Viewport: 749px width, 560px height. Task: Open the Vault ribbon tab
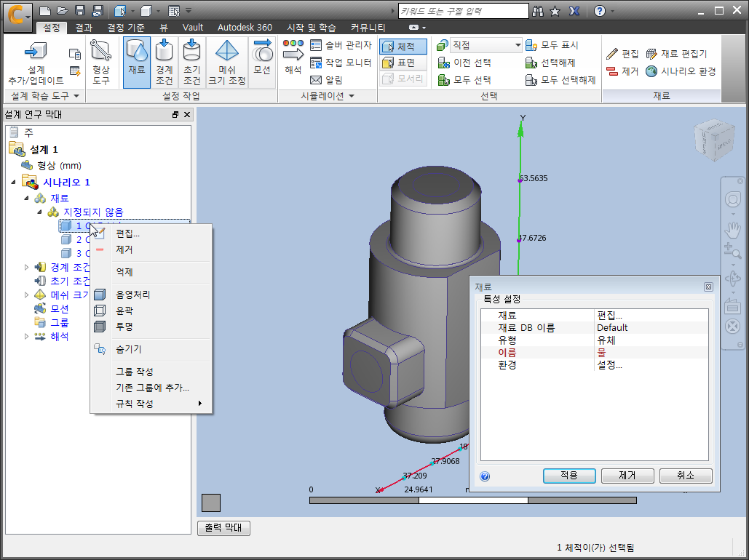tap(192, 28)
